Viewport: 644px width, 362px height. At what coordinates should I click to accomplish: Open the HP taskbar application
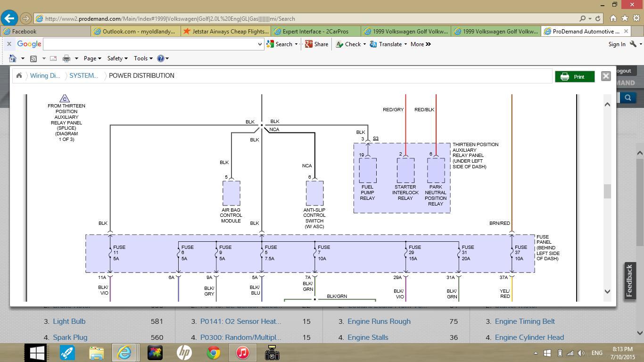184,353
